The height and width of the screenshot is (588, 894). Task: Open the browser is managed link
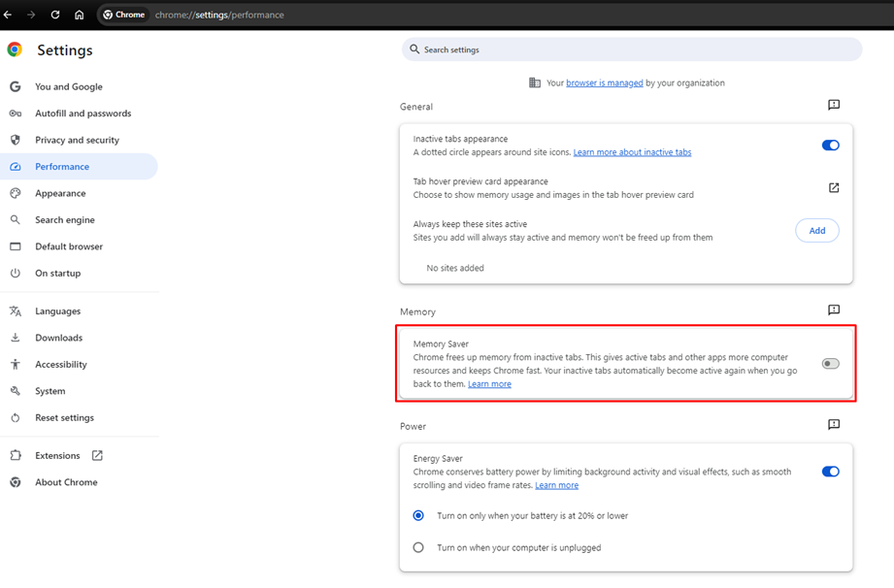click(605, 83)
